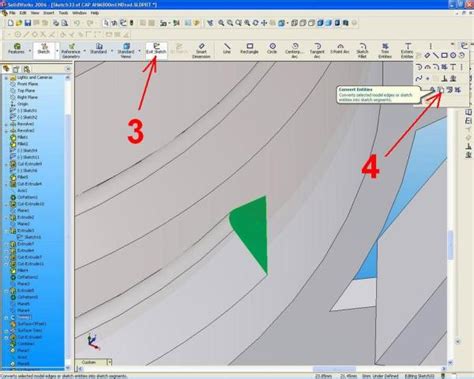Select the 3 Point Arc tool
Image resolution: width=474 pixels, height=379 pixels.
(340, 49)
